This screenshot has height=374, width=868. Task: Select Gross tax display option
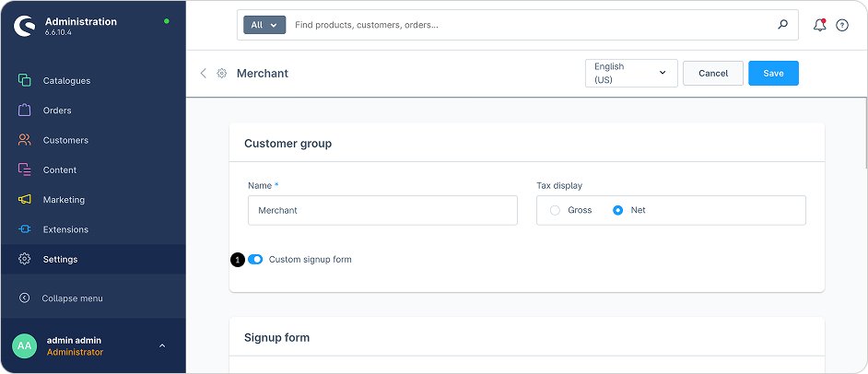click(x=555, y=210)
